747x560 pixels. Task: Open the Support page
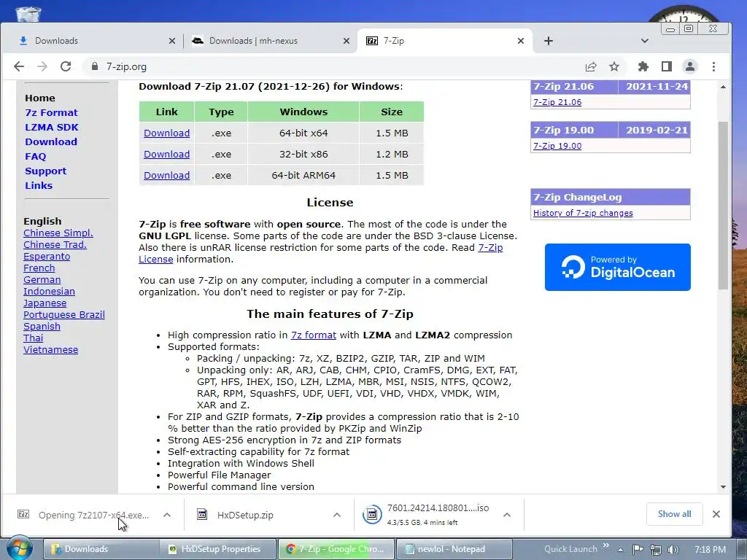pyautogui.click(x=46, y=171)
